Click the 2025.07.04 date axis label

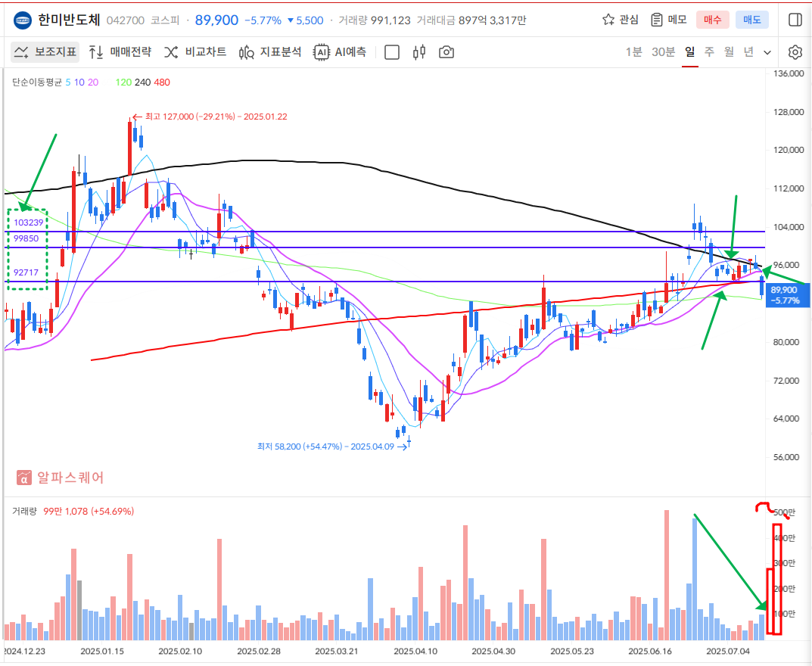(x=728, y=651)
